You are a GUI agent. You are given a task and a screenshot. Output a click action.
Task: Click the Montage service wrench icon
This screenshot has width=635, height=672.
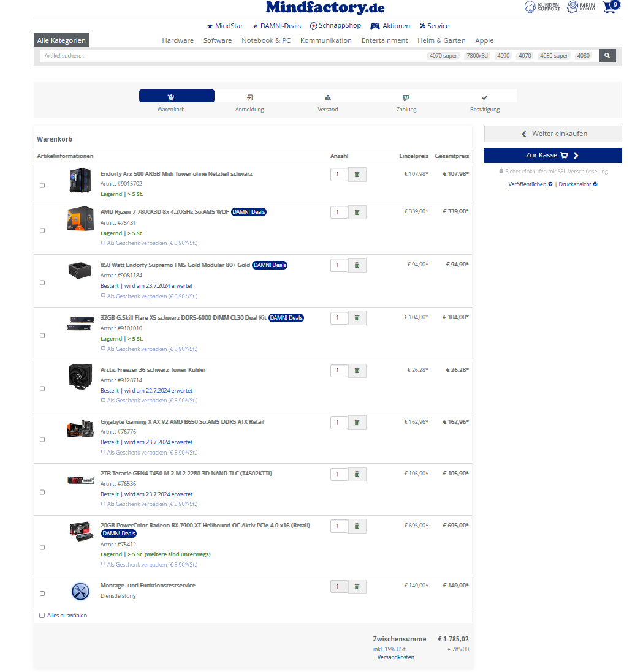tap(80, 591)
